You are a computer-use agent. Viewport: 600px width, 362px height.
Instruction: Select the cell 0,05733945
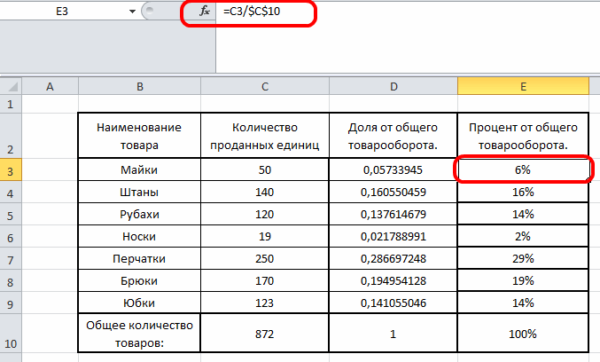tap(393, 170)
